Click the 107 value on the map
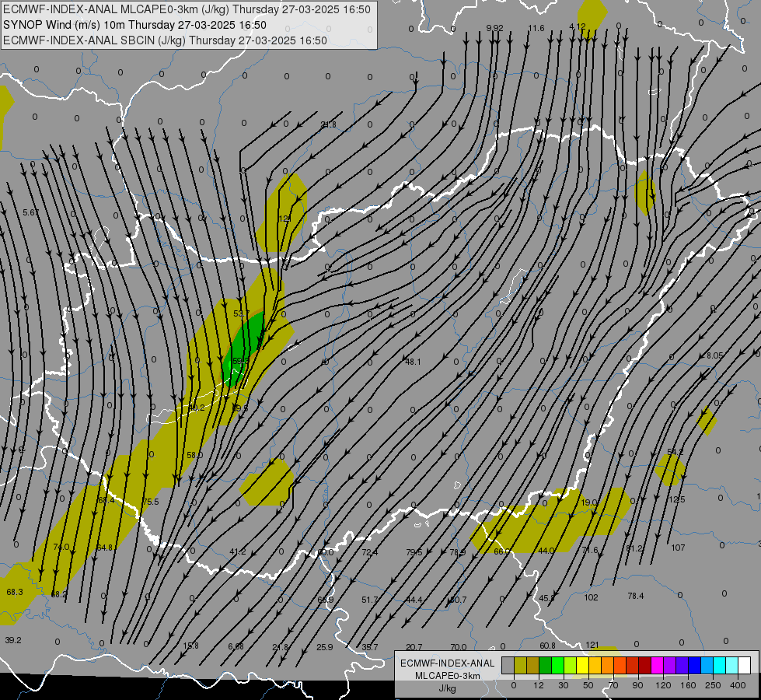Image resolution: width=761 pixels, height=700 pixels. click(x=678, y=548)
